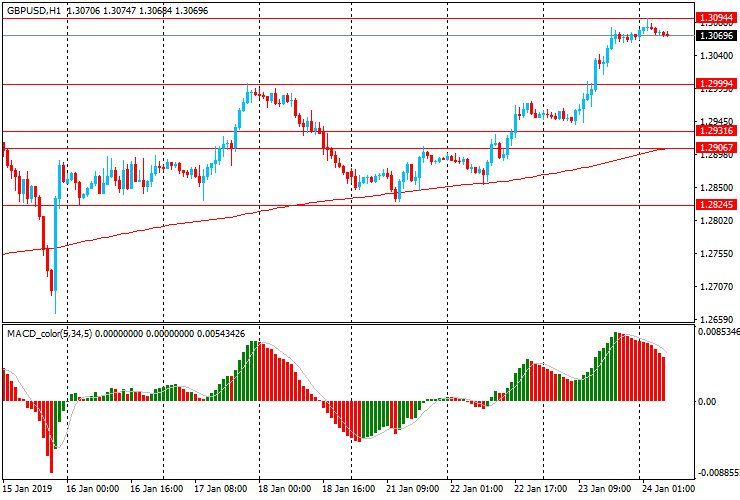Image resolution: width=740 pixels, height=500 pixels.
Task: Select the 22 Jan 17:00 time label
Action: tap(541, 490)
